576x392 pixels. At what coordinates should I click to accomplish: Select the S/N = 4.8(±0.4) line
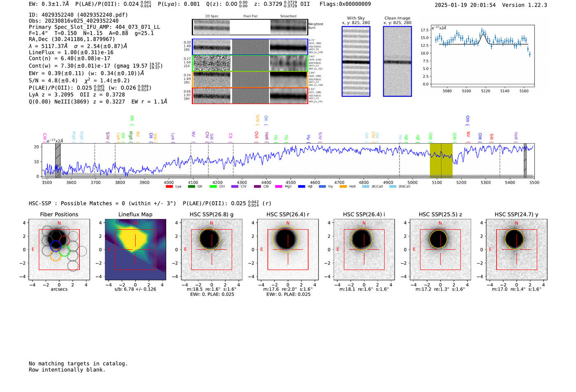click(x=53, y=81)
